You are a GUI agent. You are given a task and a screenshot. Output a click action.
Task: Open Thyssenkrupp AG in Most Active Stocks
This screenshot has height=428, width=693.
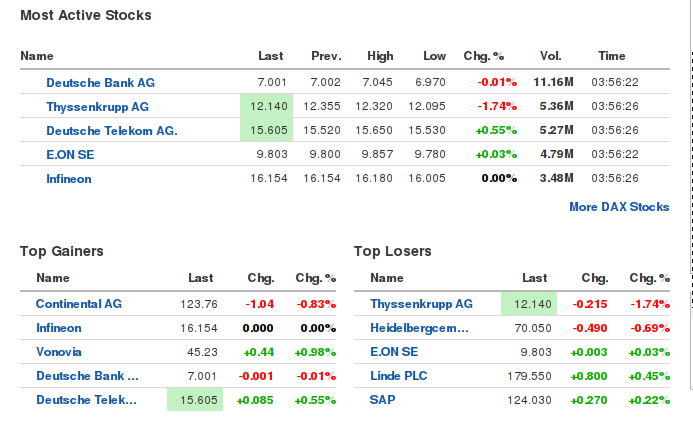tap(97, 107)
